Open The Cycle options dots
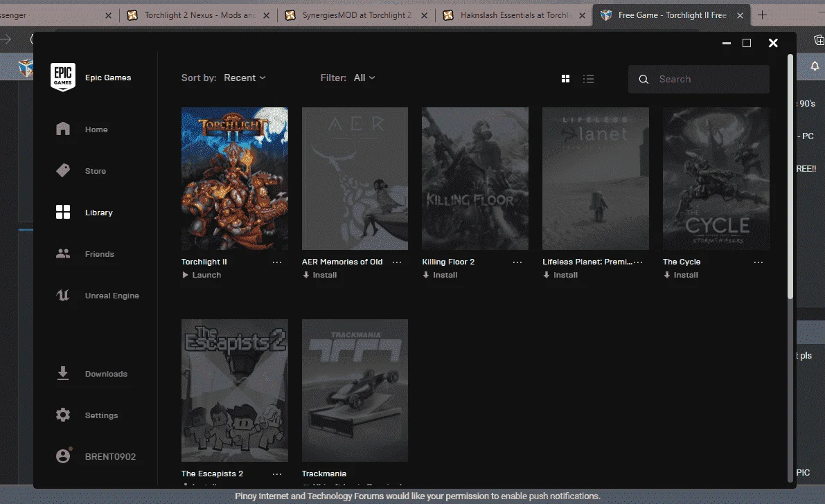 click(x=759, y=262)
